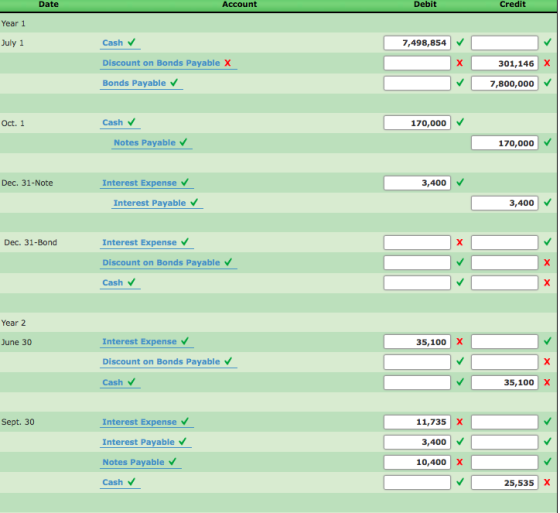Click green checkmark beside 7,498,854 debit
Screen dimensions: 560x513
click(460, 42)
